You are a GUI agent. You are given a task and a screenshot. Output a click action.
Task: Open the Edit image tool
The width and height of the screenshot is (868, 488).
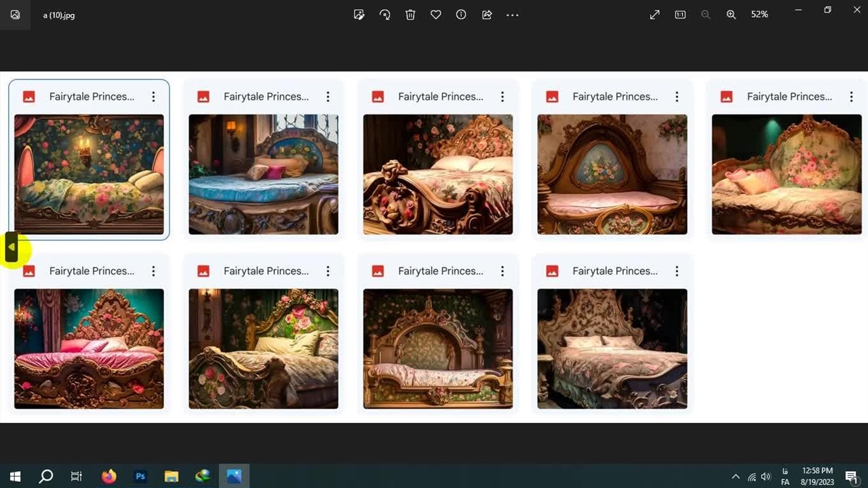pyautogui.click(x=359, y=15)
